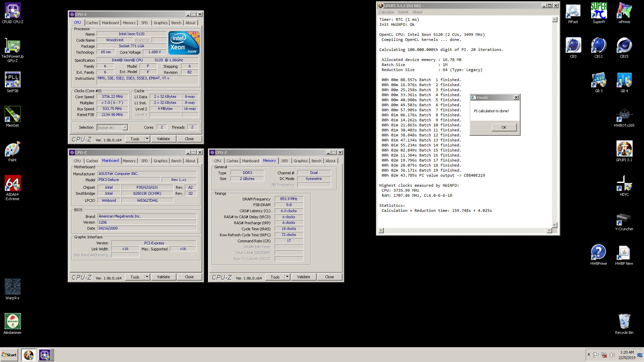Open GPUPI 3.1 desktop shortcut
644x362 pixels.
(x=624, y=152)
